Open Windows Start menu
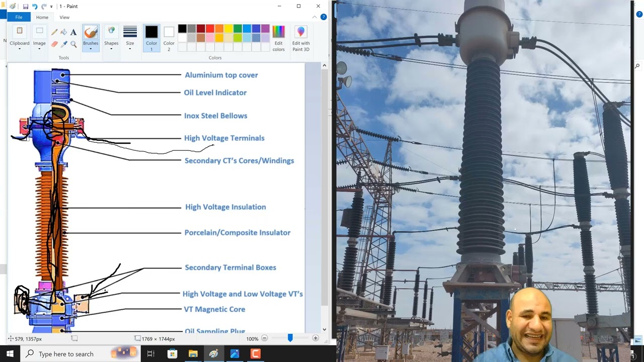 (10, 354)
